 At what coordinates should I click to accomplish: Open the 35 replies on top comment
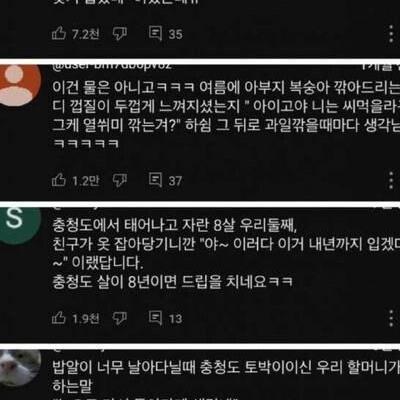(x=165, y=34)
